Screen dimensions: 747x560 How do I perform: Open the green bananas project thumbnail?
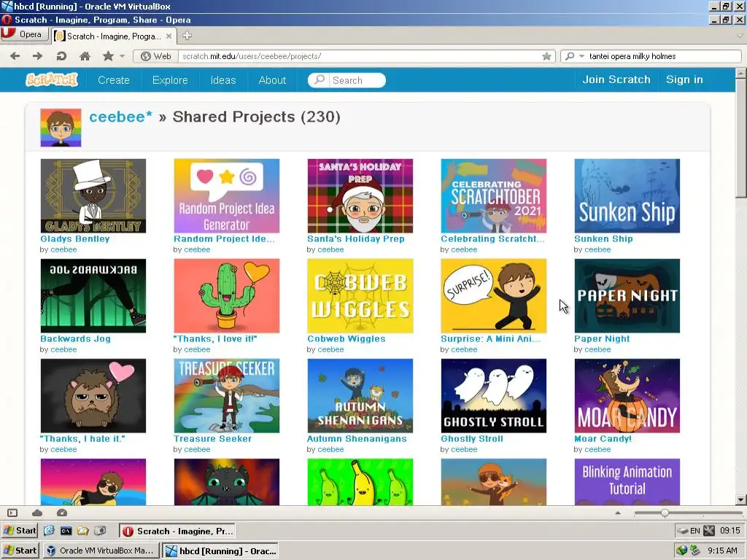(x=360, y=482)
